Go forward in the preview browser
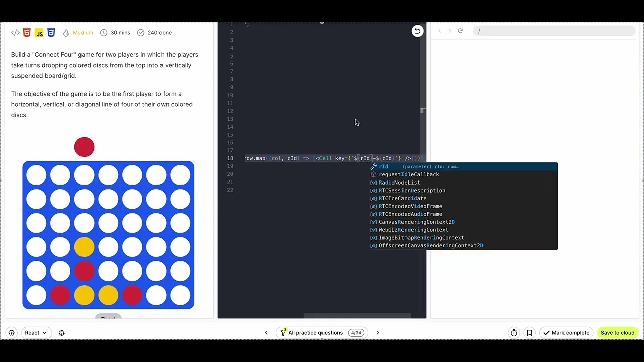The image size is (644, 362). click(x=450, y=31)
